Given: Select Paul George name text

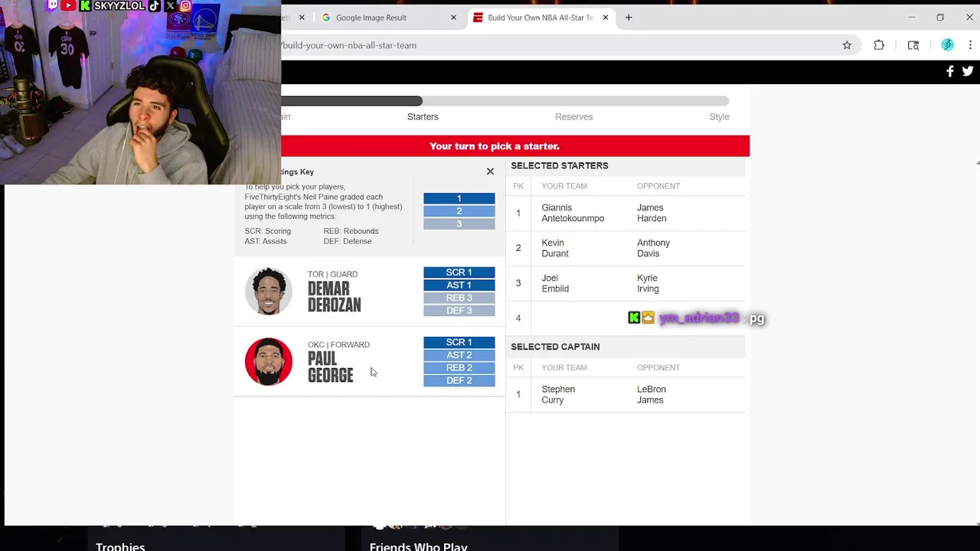Looking at the screenshot, I should pyautogui.click(x=330, y=367).
